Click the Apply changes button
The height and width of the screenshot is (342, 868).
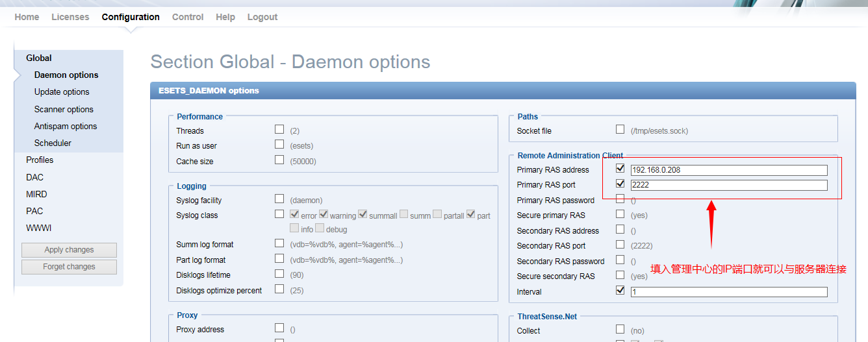[x=69, y=250]
